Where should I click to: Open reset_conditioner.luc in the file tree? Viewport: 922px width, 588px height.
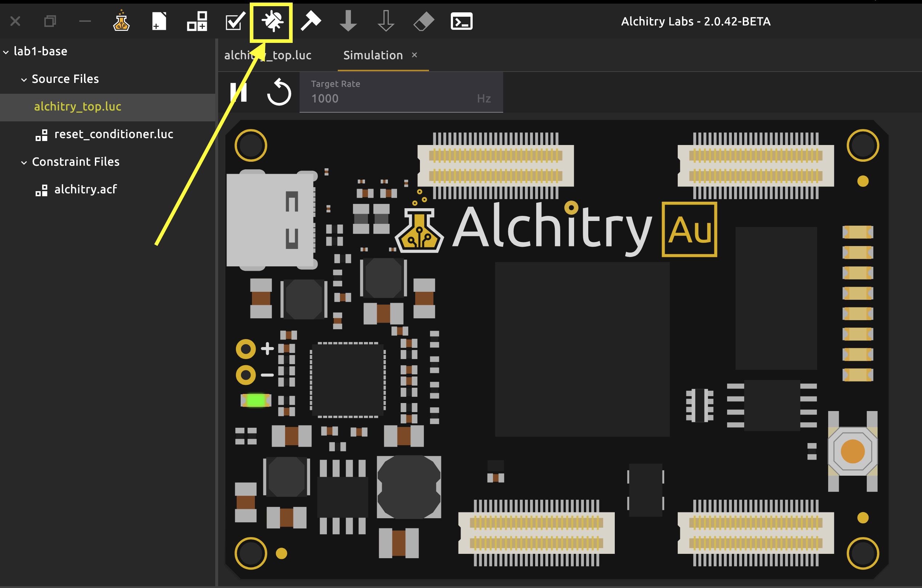point(113,134)
